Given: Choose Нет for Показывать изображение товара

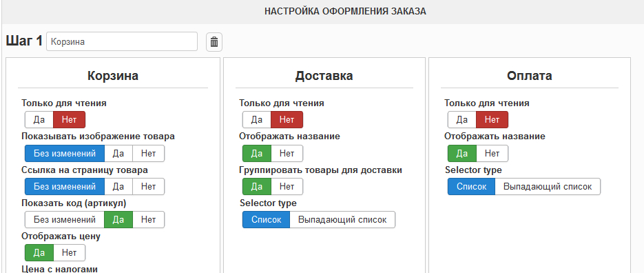Looking at the screenshot, I should pyautogui.click(x=148, y=153).
